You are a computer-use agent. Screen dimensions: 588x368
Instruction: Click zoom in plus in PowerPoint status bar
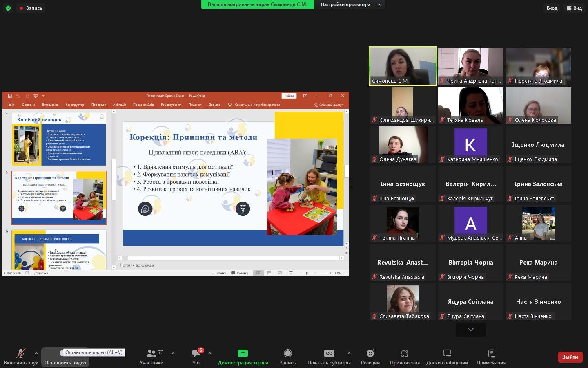pos(330,273)
